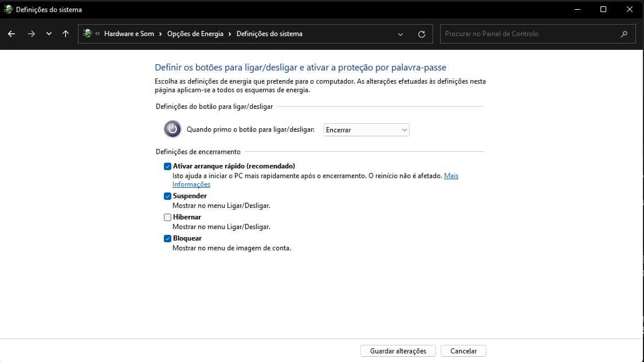644x362 pixels.
Task: Go to Opções de Energia breadcrumb
Action: tap(195, 34)
